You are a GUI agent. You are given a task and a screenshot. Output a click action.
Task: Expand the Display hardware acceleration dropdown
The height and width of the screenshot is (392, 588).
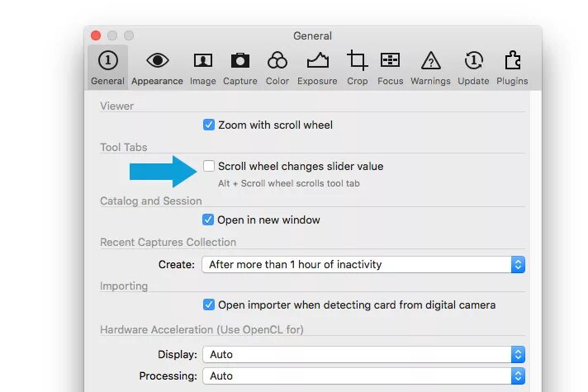coord(363,355)
